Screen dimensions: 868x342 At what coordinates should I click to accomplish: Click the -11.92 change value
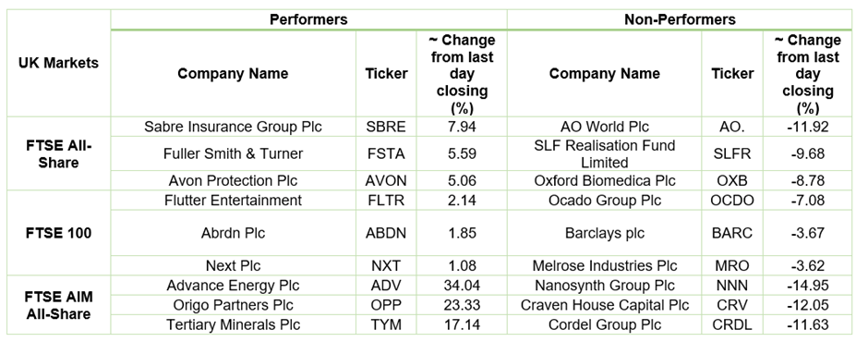point(807,127)
